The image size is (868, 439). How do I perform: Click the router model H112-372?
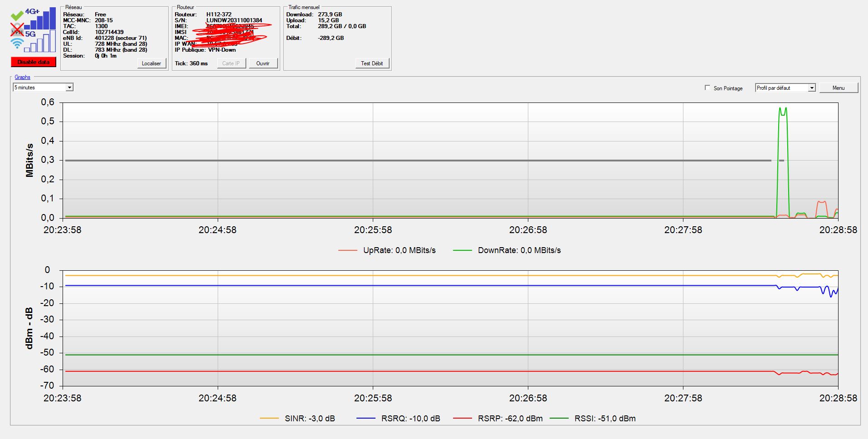click(x=219, y=15)
